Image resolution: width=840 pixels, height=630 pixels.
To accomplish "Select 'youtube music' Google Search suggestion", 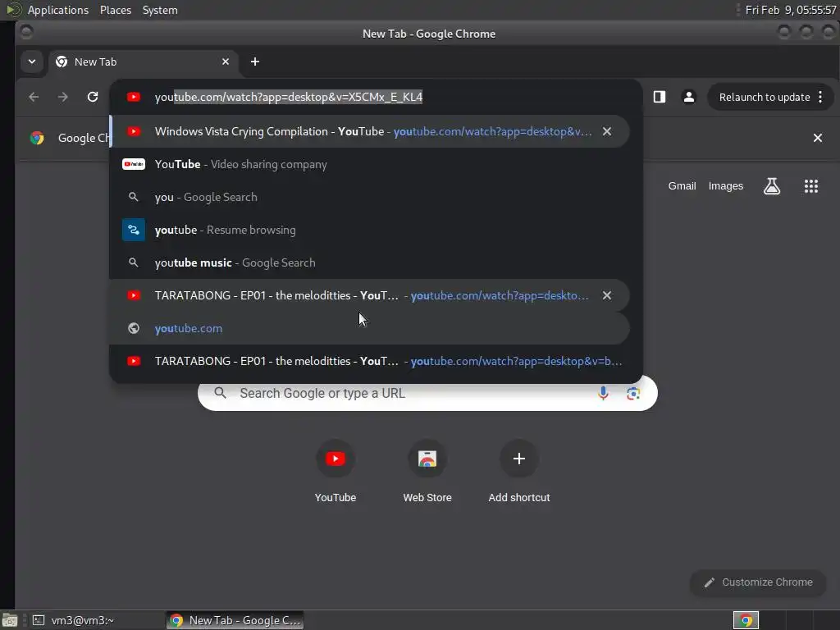I will (370, 262).
